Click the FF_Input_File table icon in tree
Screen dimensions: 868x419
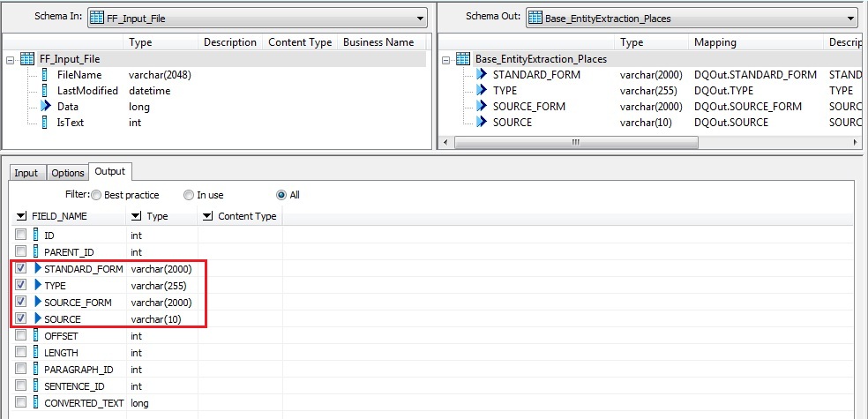click(x=27, y=59)
